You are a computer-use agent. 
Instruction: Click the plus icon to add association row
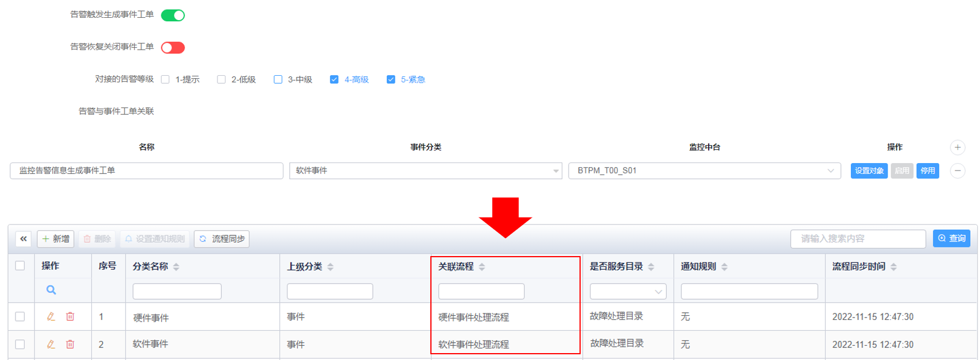click(x=957, y=148)
